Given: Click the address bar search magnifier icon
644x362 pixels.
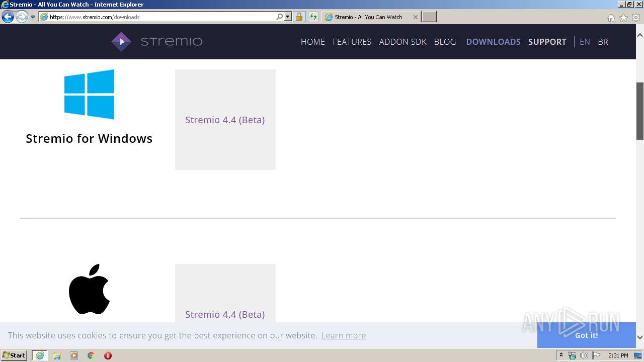Looking at the screenshot, I should pyautogui.click(x=280, y=17).
